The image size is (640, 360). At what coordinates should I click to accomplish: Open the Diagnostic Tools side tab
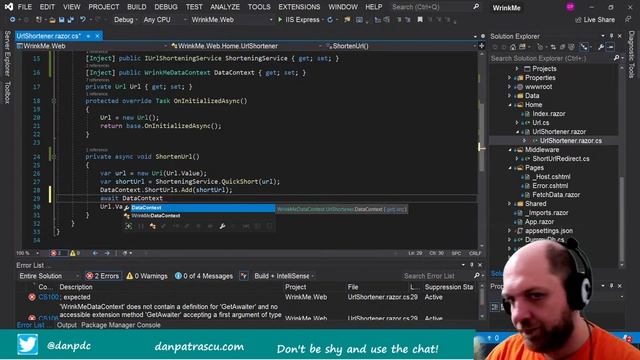tap(631, 54)
